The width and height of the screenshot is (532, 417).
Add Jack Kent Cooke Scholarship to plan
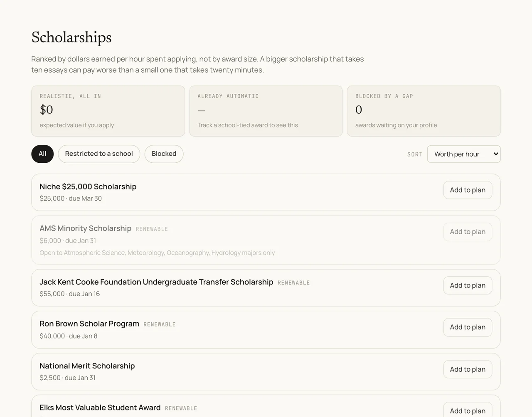[468, 285]
